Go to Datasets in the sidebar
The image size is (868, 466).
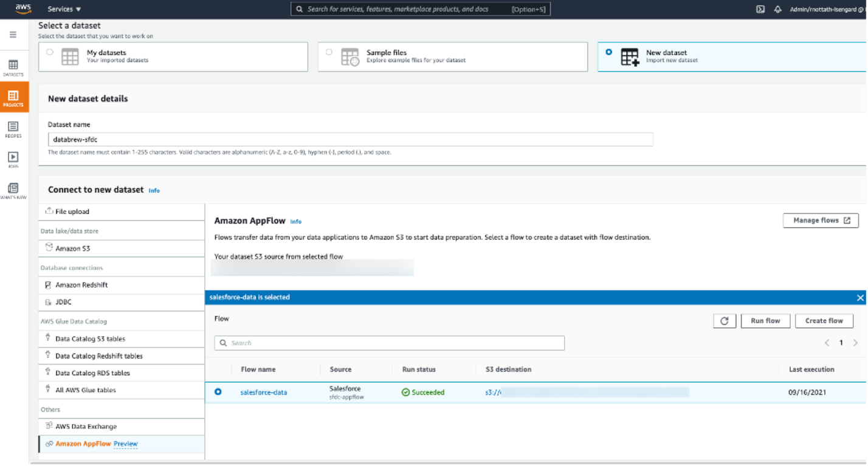[x=13, y=68]
